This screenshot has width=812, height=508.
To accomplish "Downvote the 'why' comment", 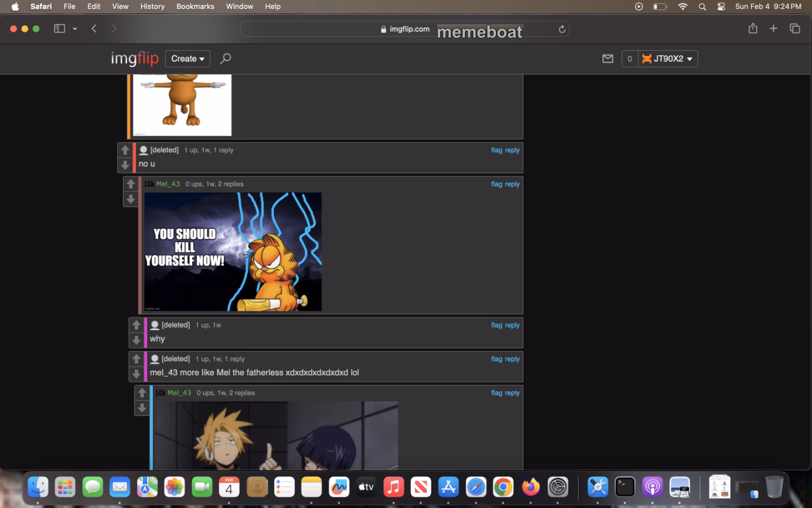I will (x=136, y=340).
